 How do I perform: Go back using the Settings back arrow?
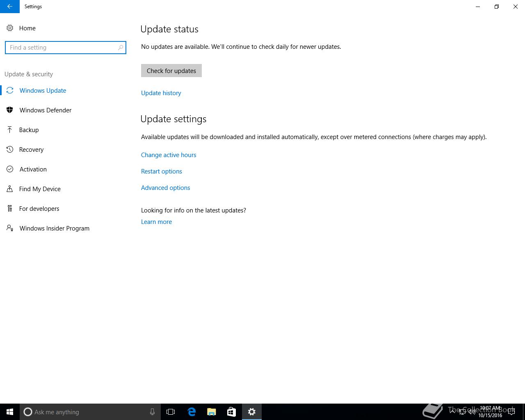[x=10, y=7]
